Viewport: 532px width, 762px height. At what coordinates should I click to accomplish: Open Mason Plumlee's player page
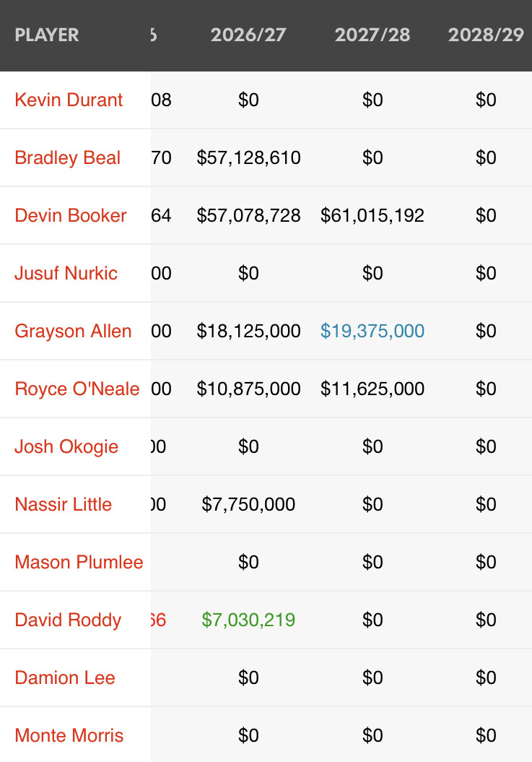pos(79,562)
